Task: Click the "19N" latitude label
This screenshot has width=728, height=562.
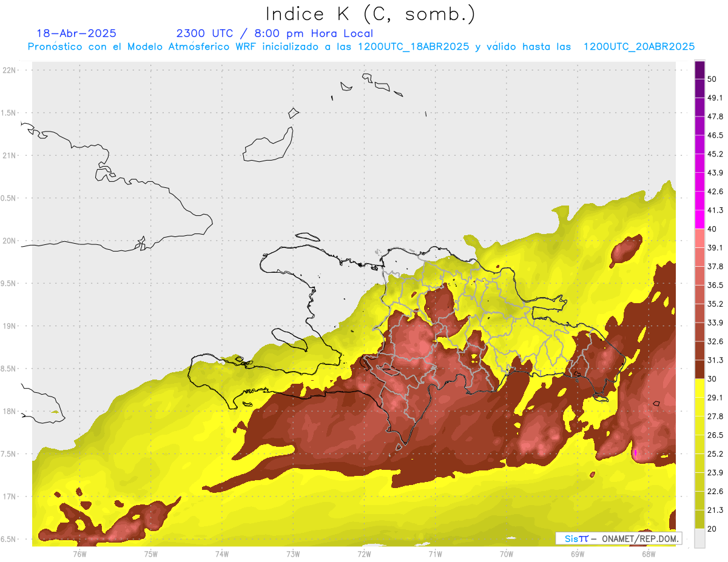Action: tap(10, 326)
